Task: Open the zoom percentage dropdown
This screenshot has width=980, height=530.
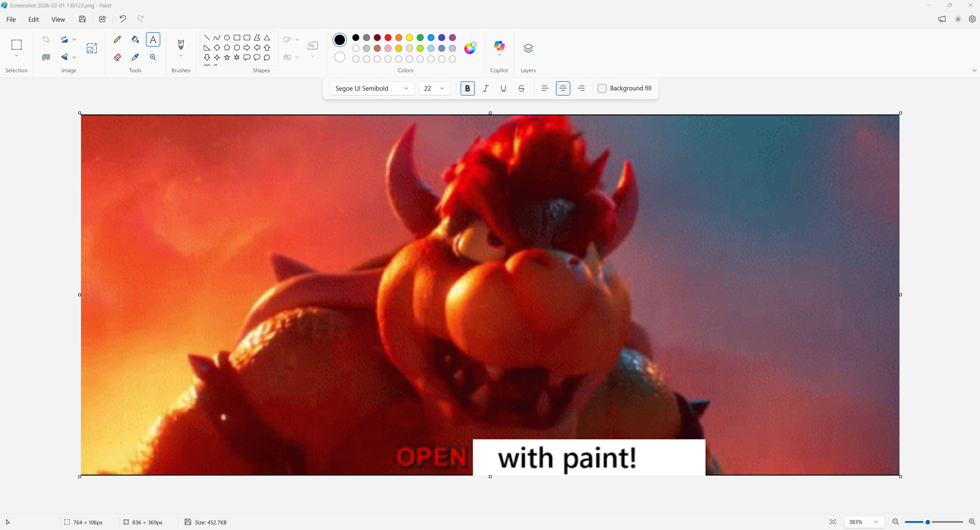Action: coord(864,522)
